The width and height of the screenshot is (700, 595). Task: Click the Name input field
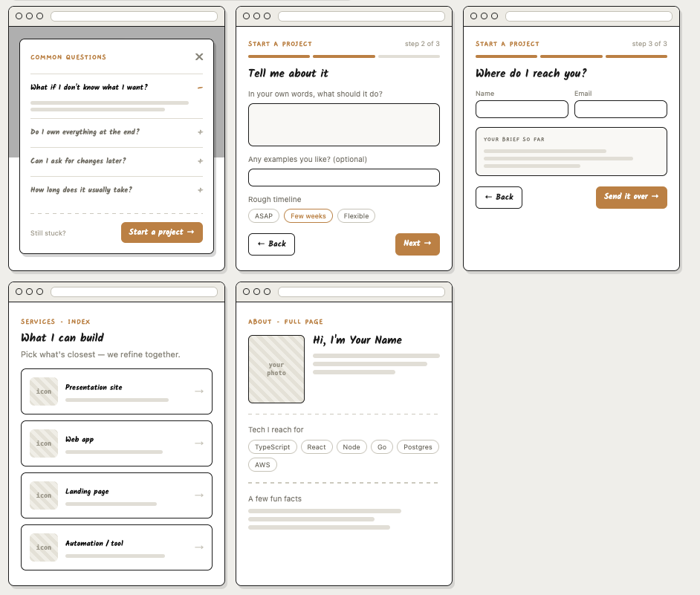point(522,109)
